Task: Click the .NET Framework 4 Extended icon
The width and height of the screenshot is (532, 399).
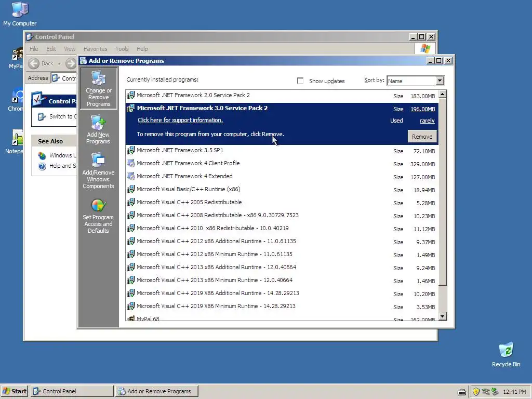Action: [x=130, y=176]
